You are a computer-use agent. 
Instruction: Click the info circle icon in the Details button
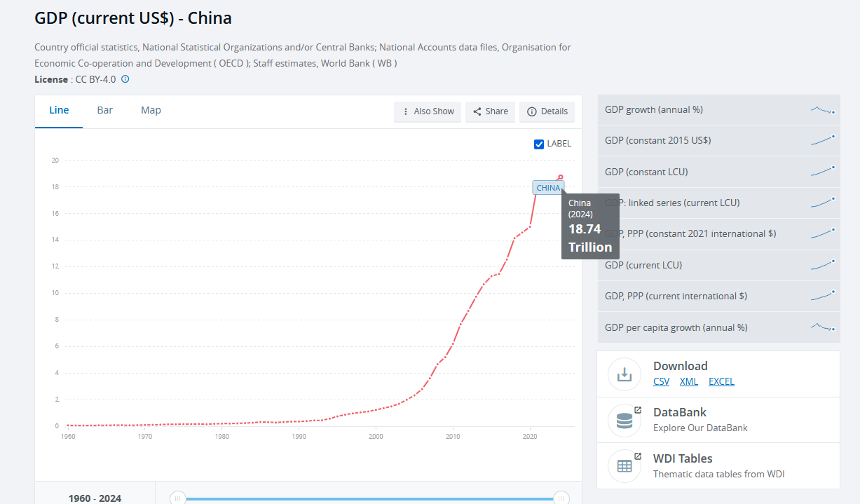point(532,111)
